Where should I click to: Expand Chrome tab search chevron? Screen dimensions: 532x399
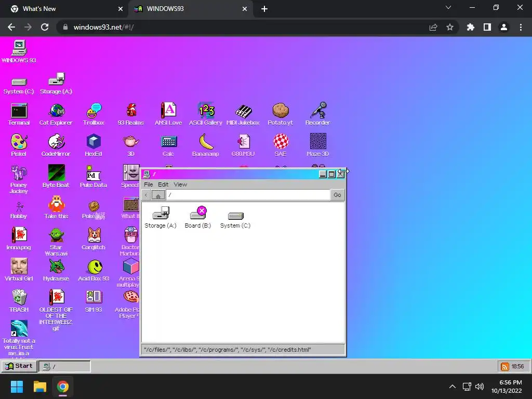point(448,7)
